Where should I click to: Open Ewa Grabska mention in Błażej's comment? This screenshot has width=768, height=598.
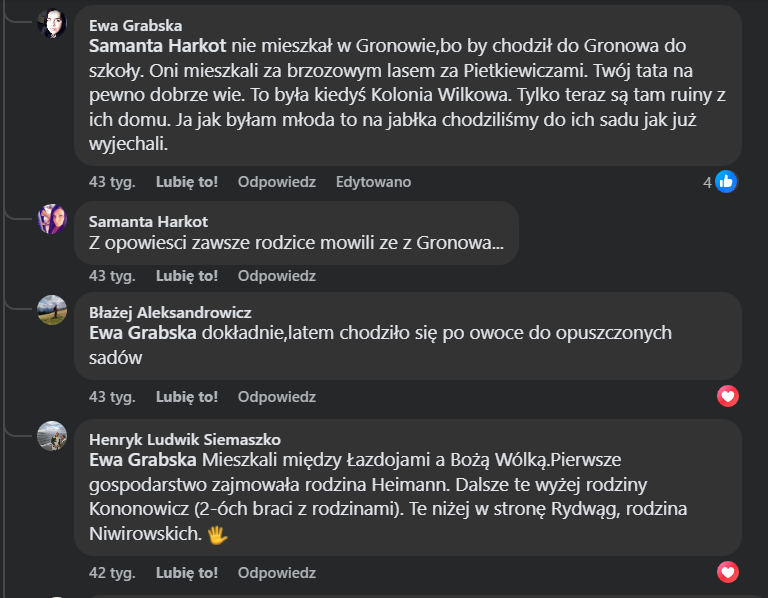tap(144, 332)
